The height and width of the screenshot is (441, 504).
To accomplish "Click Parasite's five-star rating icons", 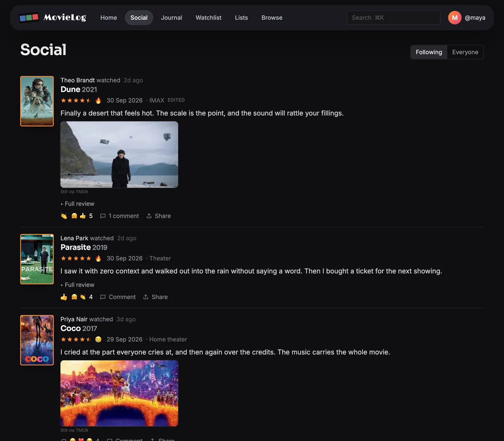I will pos(76,258).
